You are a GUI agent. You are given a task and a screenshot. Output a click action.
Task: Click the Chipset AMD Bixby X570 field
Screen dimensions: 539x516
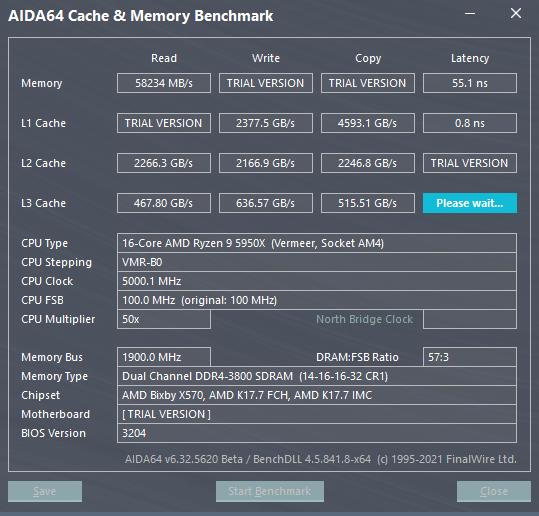(x=317, y=395)
